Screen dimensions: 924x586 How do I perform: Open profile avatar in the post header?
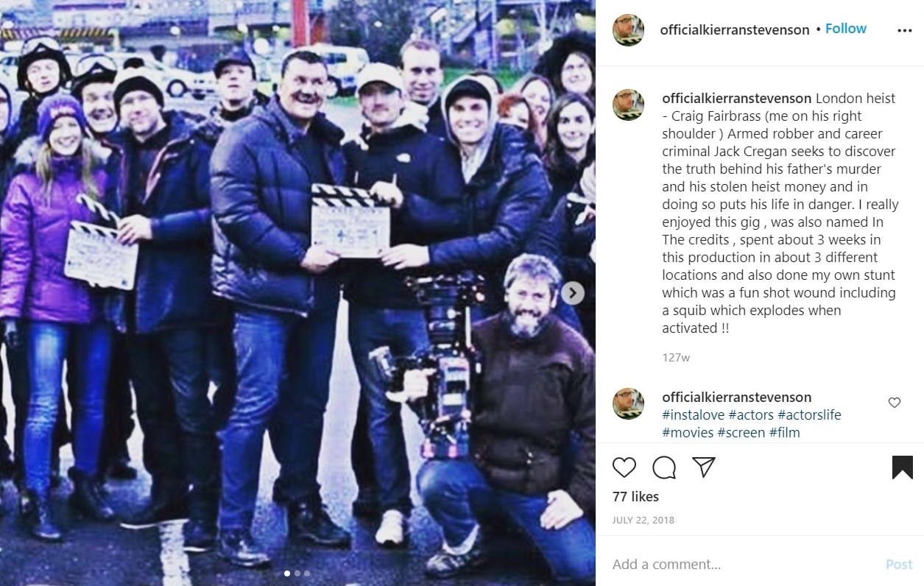[x=629, y=30]
